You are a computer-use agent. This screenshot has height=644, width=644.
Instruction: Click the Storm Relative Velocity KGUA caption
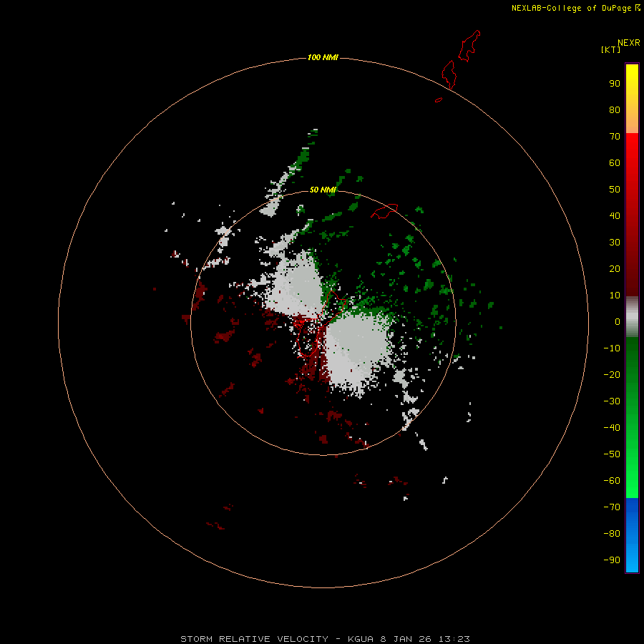coord(324,639)
